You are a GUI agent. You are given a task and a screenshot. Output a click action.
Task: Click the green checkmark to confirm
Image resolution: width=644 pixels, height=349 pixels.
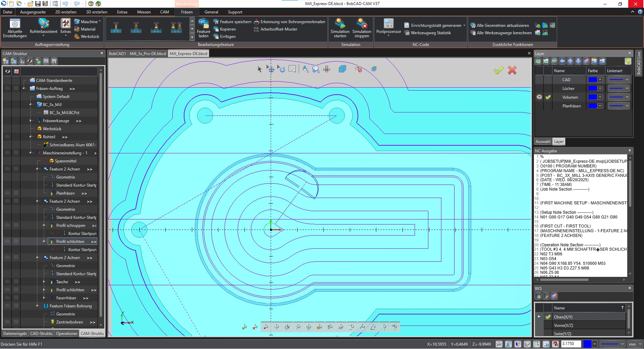click(498, 70)
